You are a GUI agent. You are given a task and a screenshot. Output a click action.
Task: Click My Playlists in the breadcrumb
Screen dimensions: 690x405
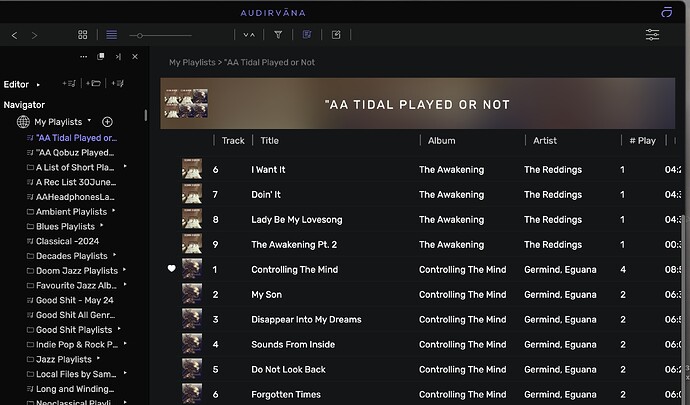tap(191, 62)
